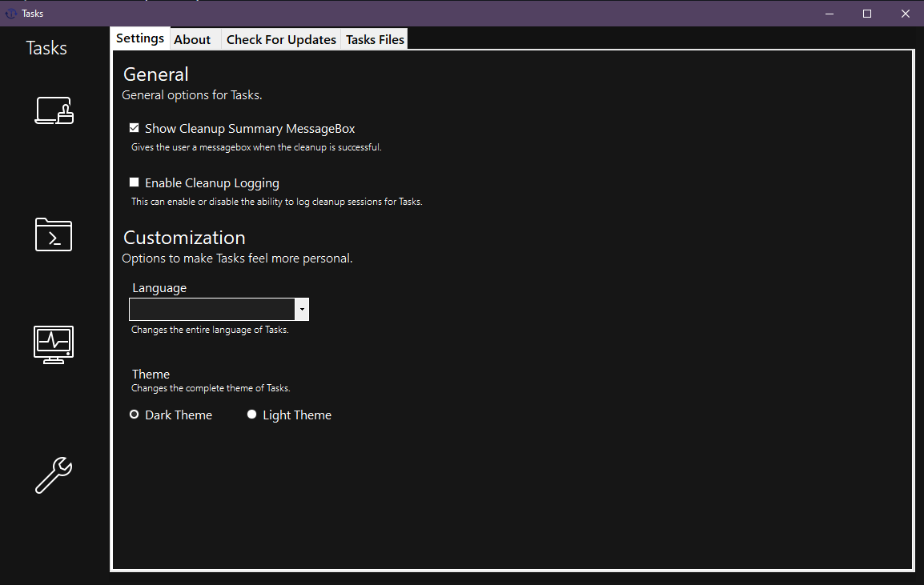Click the Tasks heading in sidebar

(46, 48)
